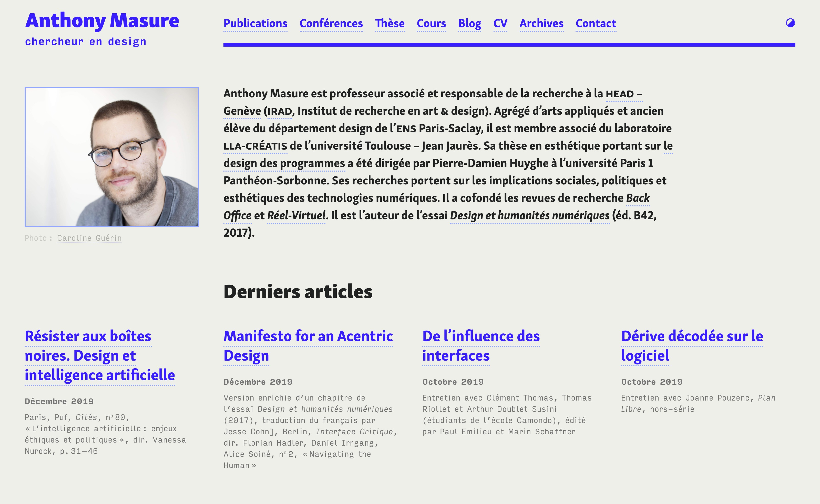Open De l'influence des interfaces article
This screenshot has width=820, height=504.
[x=480, y=336]
